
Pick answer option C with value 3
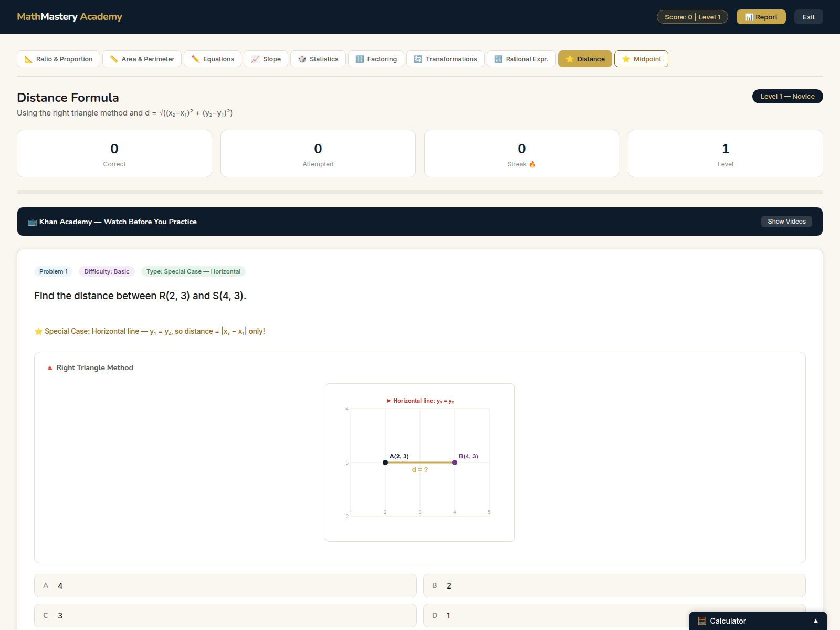click(225, 615)
